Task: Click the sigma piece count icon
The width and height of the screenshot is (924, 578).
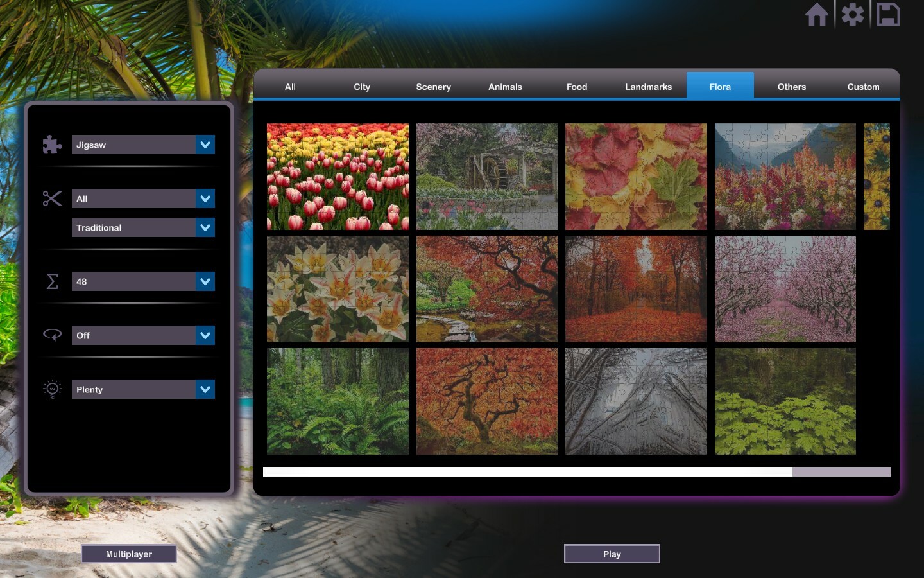Action: [52, 281]
